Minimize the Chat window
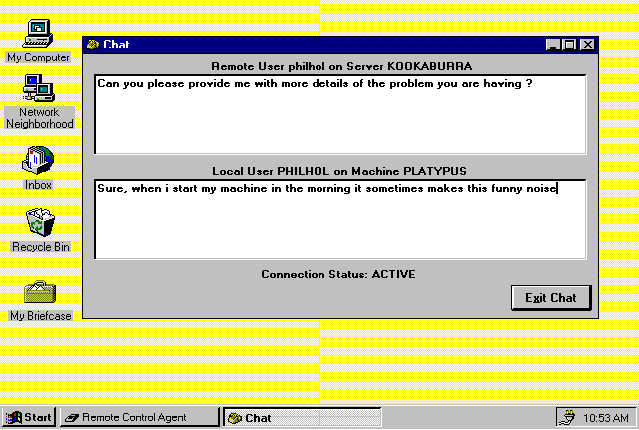 tap(553, 45)
